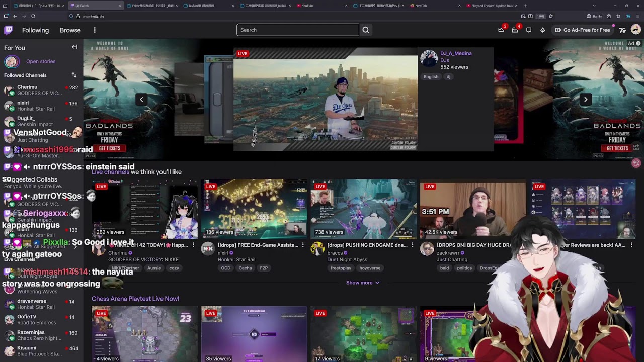Click Sign in in browser toolbar
644x362 pixels.
[595, 16]
